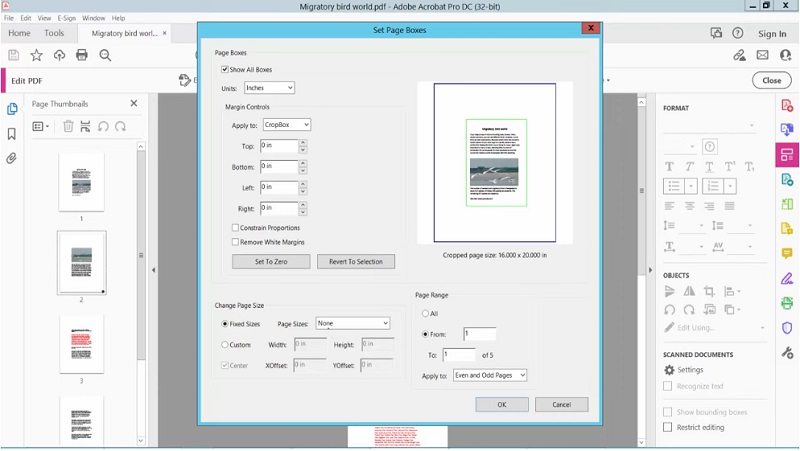The height and width of the screenshot is (451, 800).
Task: Switch to the Tools tab
Action: (54, 33)
